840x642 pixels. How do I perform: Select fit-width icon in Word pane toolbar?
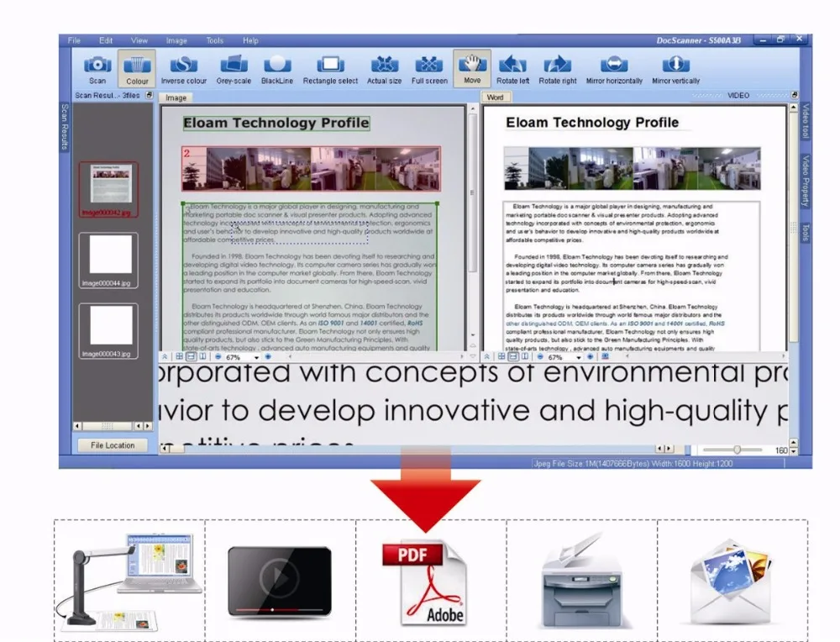pyautogui.click(x=513, y=356)
